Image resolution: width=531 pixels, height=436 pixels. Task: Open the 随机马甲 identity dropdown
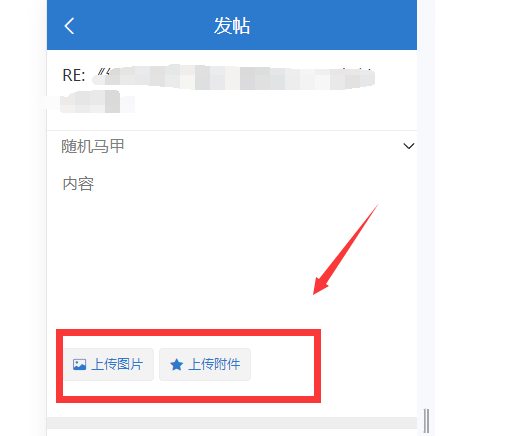point(232,146)
